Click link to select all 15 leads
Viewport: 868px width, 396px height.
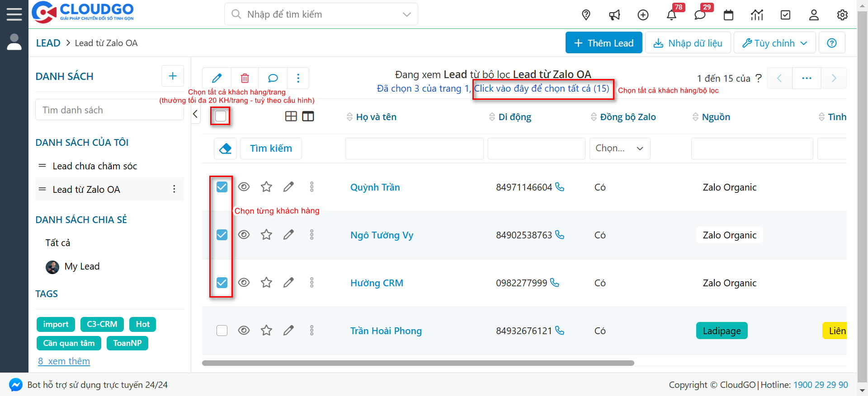coord(541,89)
